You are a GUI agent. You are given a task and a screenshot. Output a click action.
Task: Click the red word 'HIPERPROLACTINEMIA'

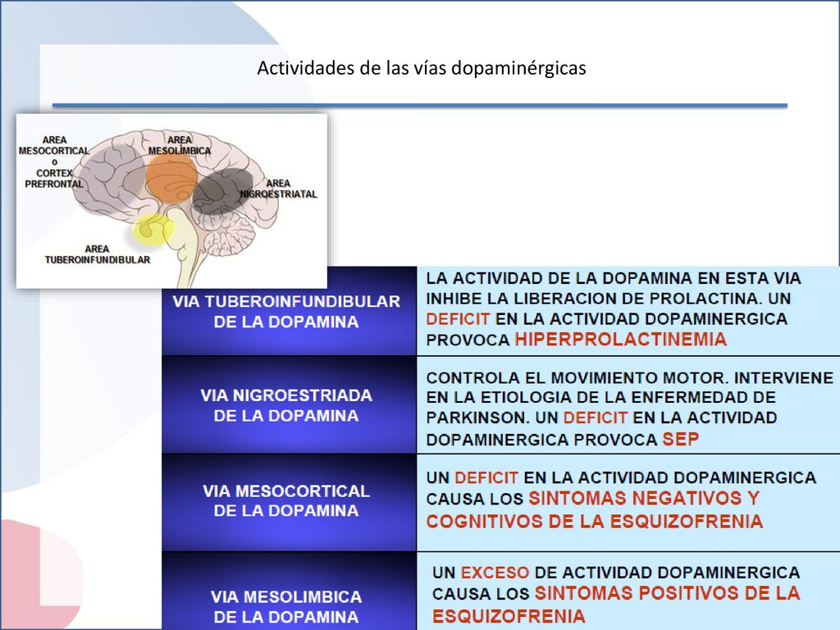(x=621, y=339)
